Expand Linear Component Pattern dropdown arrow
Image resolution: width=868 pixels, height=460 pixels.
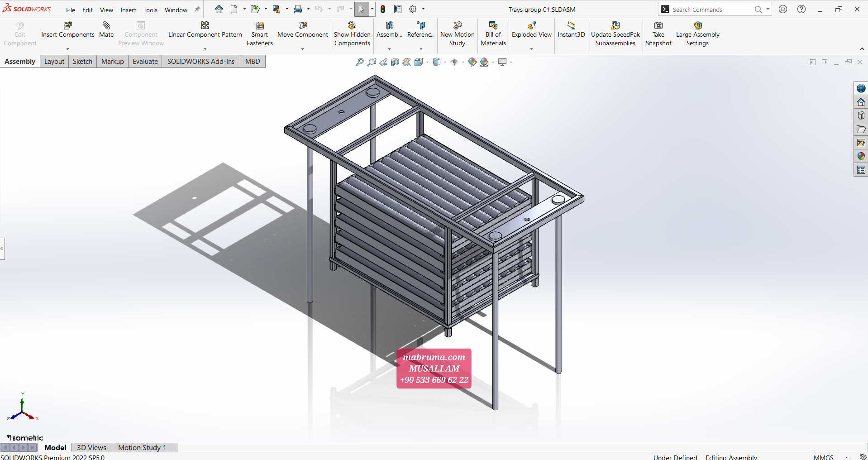coord(205,49)
